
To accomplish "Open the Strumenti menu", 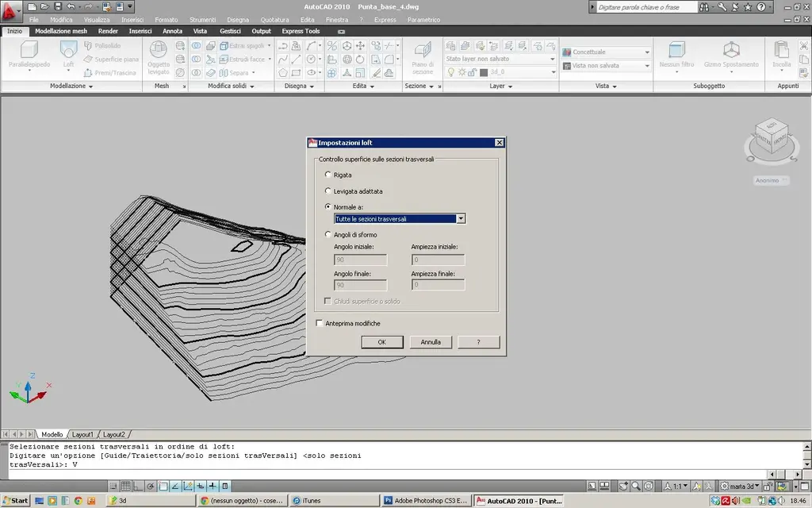I will pyautogui.click(x=202, y=20).
